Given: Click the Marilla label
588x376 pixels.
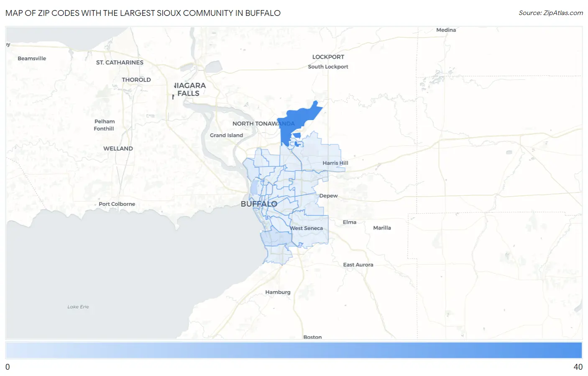Looking at the screenshot, I should click(382, 228).
